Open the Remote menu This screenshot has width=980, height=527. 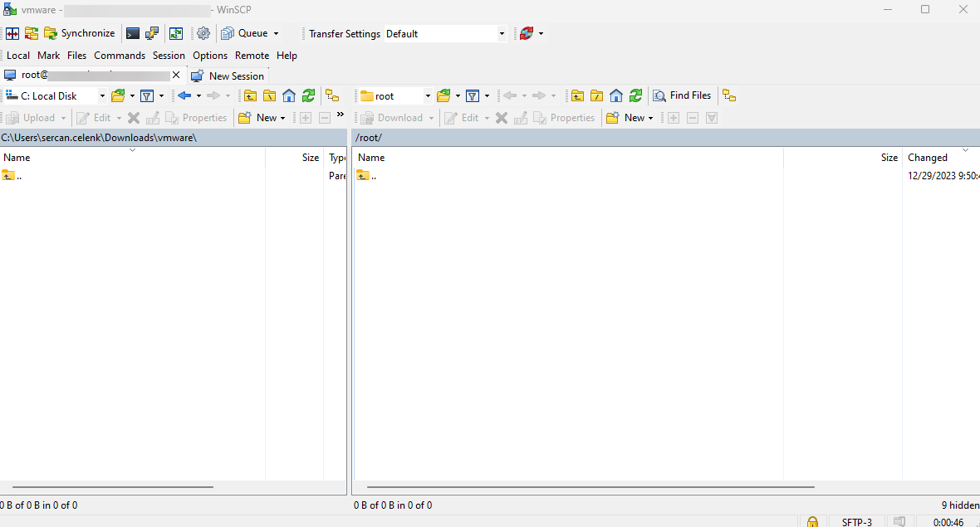click(252, 56)
